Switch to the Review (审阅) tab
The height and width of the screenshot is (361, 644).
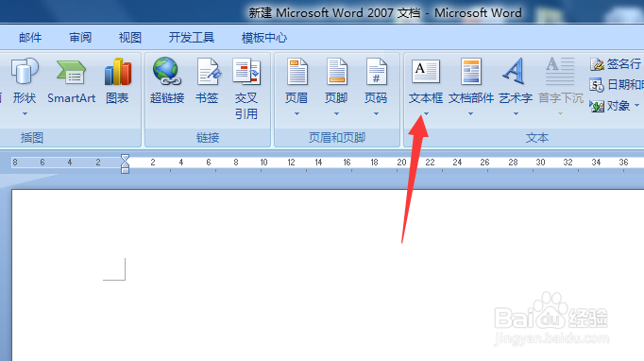[x=80, y=38]
